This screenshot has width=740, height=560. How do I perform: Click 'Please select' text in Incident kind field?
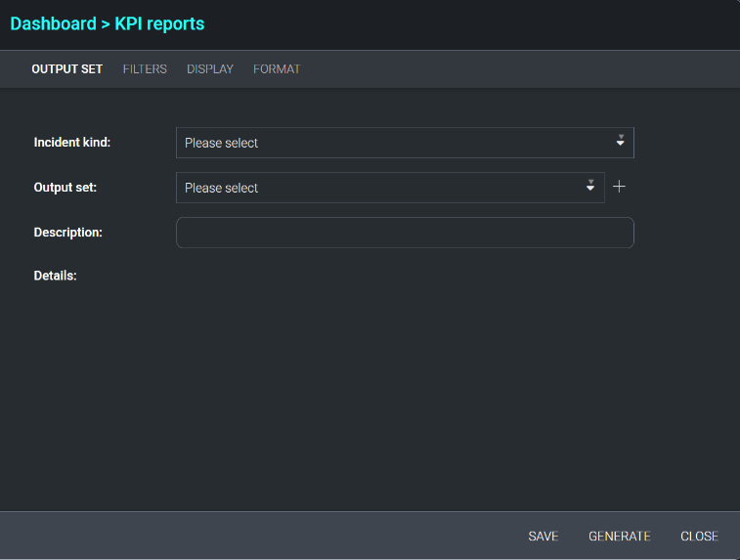coord(222,143)
